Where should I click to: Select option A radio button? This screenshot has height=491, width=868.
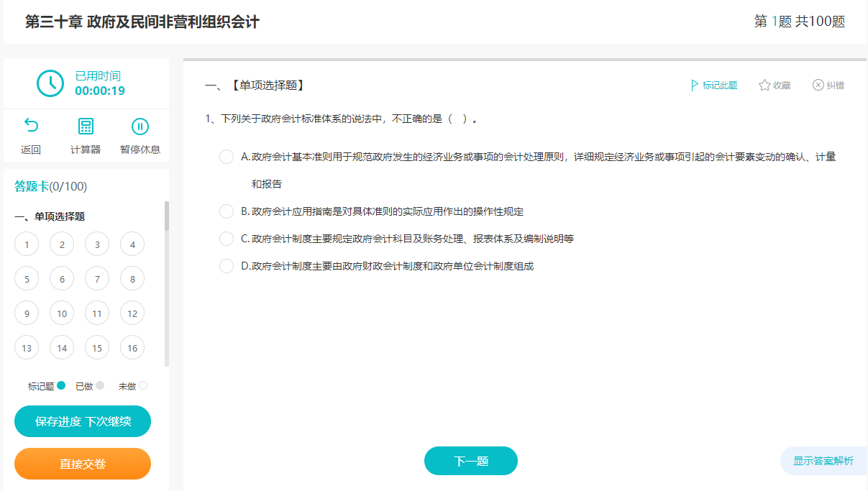tap(226, 156)
